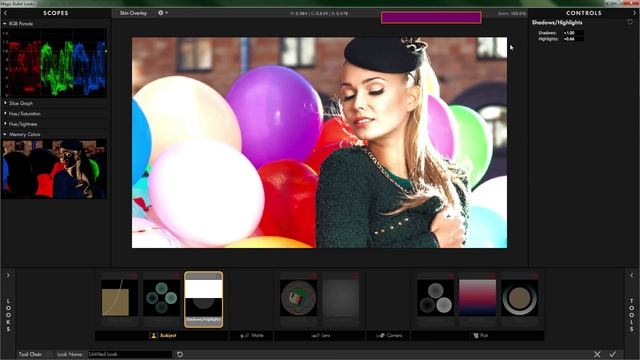The width and height of the screenshot is (640, 360).
Task: Click red corner button on four-circle card
Action: tap(177, 276)
